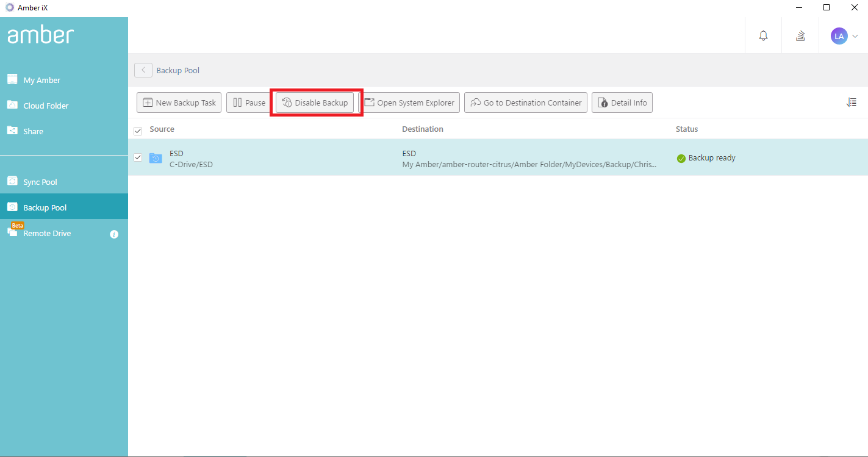The height and width of the screenshot is (457, 868).
Task: Click the ESD backup folder icon
Action: [x=156, y=158]
